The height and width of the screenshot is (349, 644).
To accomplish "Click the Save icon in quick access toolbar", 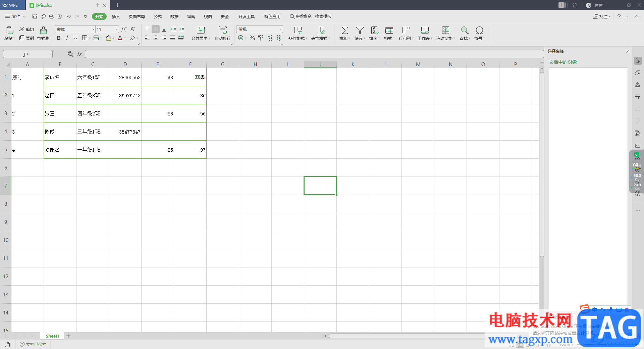I will click(35, 16).
